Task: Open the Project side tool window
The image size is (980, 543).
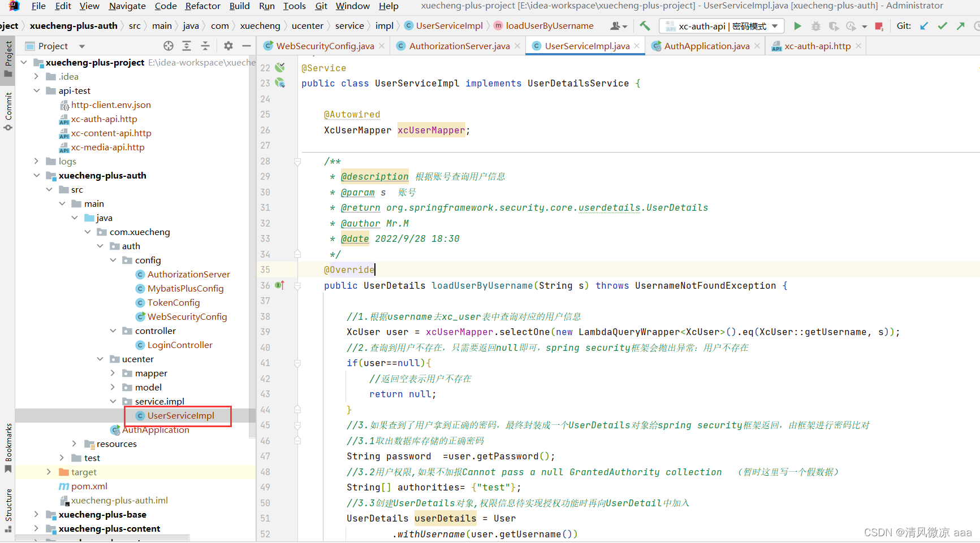Action: coord(8,59)
